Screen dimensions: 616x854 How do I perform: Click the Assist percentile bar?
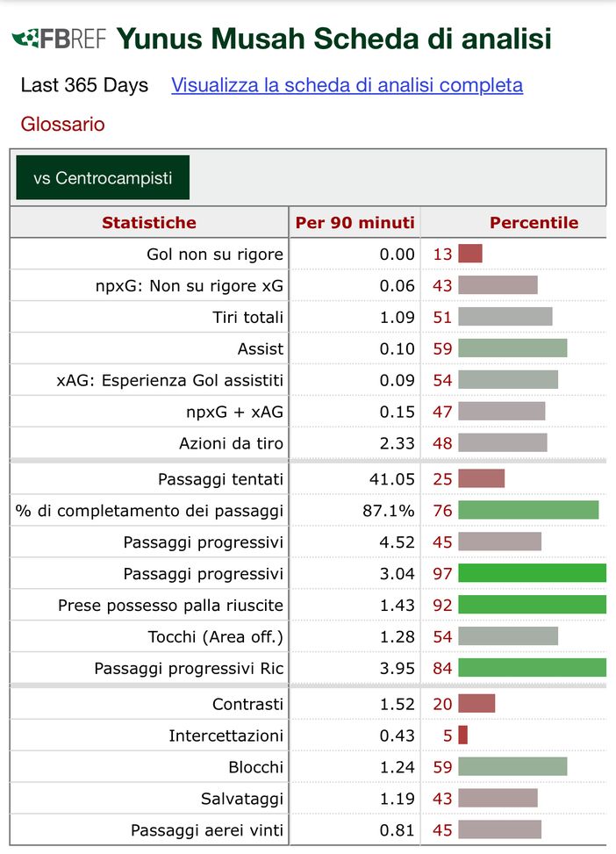pos(512,348)
